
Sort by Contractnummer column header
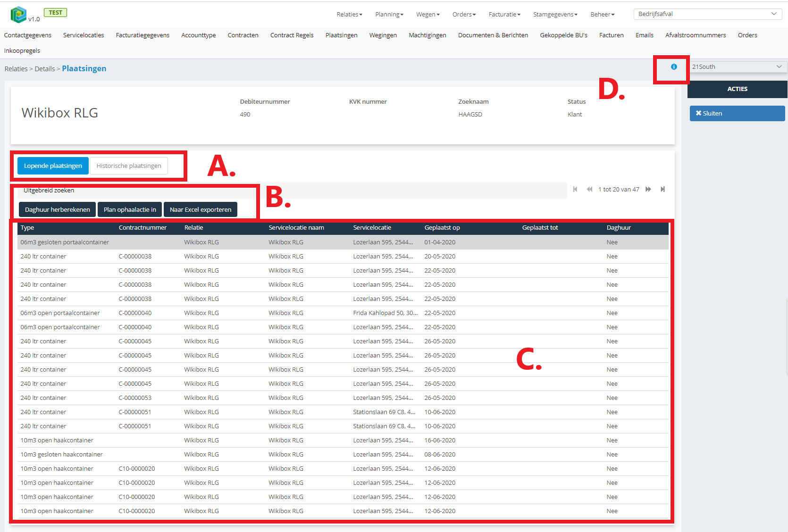[143, 228]
